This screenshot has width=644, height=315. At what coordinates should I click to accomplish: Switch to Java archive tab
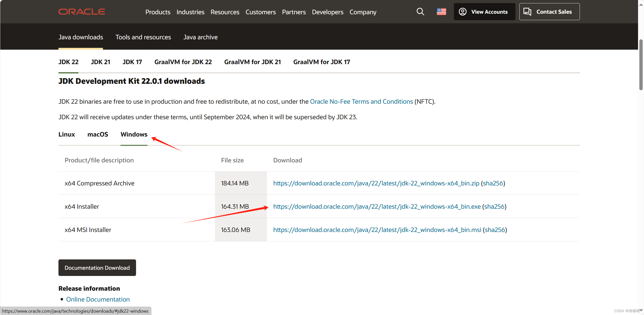200,37
